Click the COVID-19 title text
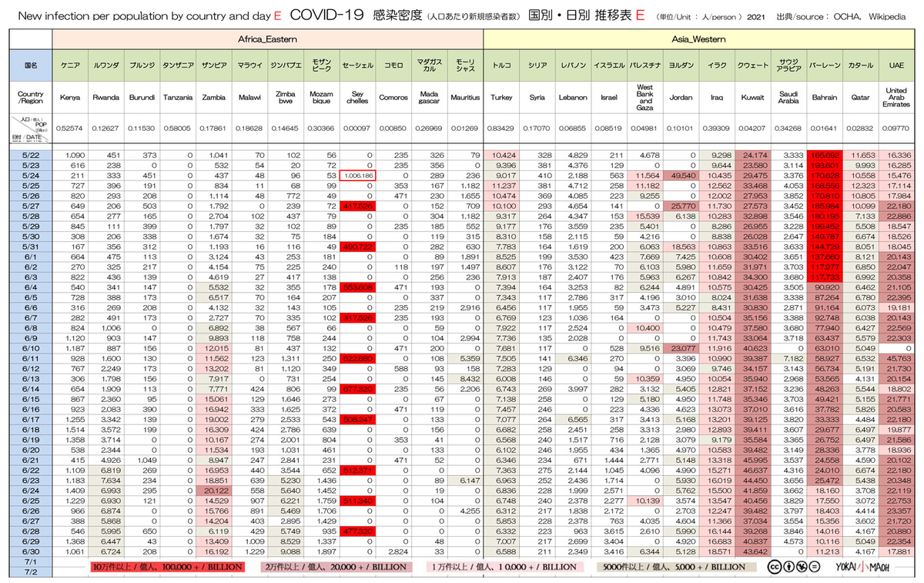Screen dimensions: 924x583 click(328, 15)
